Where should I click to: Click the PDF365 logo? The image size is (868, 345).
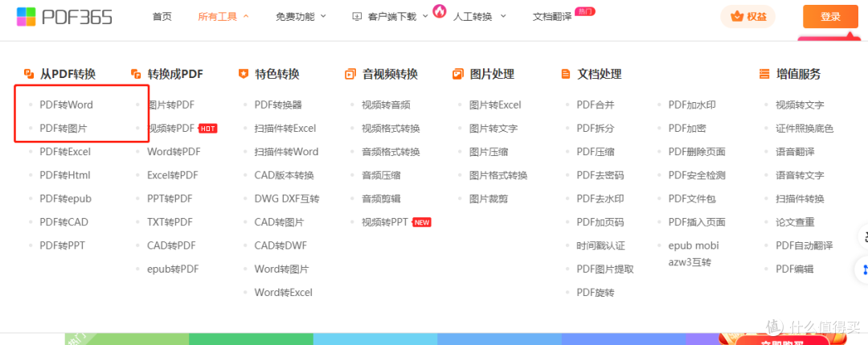click(x=64, y=17)
